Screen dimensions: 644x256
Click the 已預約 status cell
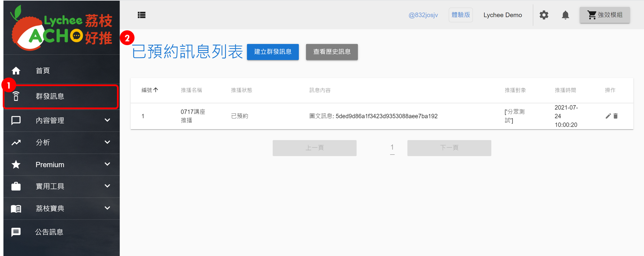(x=239, y=116)
